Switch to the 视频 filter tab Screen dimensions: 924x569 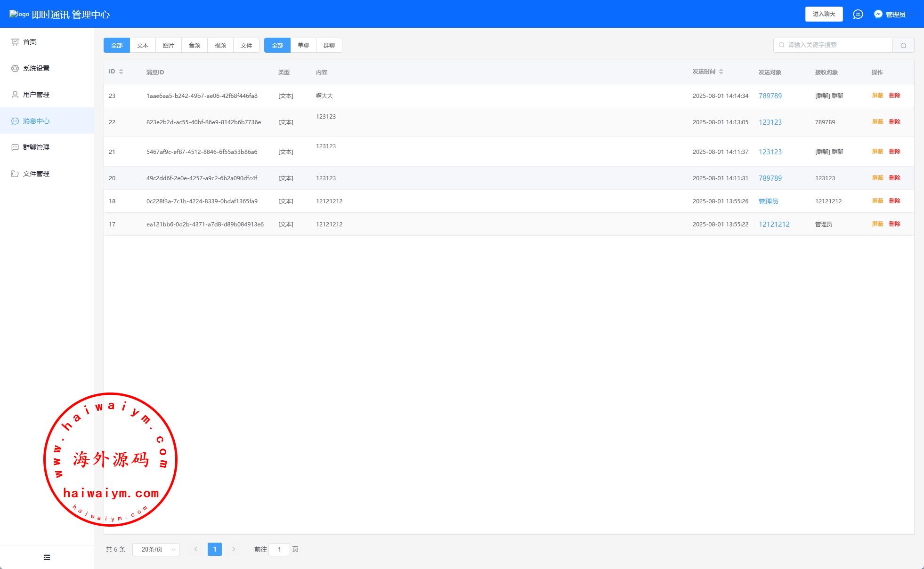[220, 45]
